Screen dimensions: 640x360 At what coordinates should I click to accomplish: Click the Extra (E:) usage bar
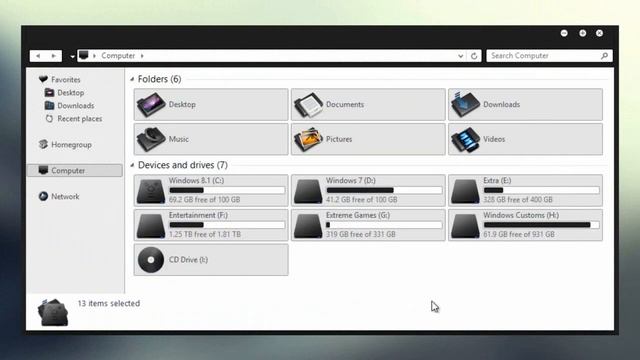pos(541,190)
